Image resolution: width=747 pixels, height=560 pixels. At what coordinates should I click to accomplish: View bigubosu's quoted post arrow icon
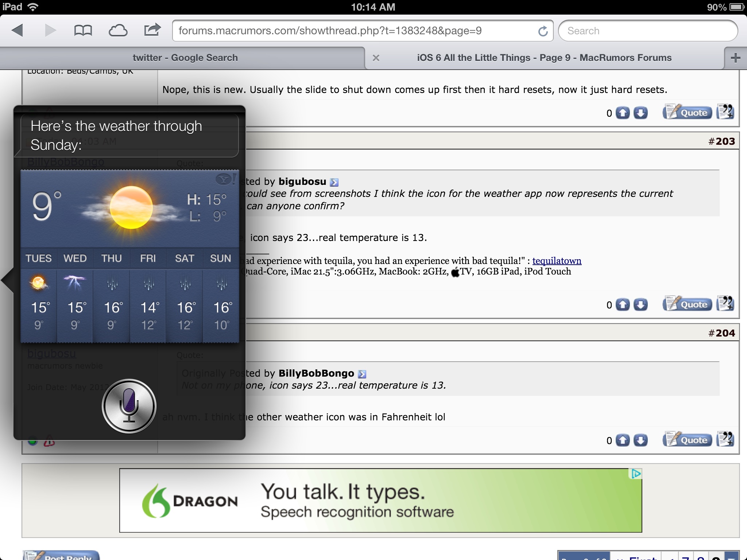click(x=334, y=182)
